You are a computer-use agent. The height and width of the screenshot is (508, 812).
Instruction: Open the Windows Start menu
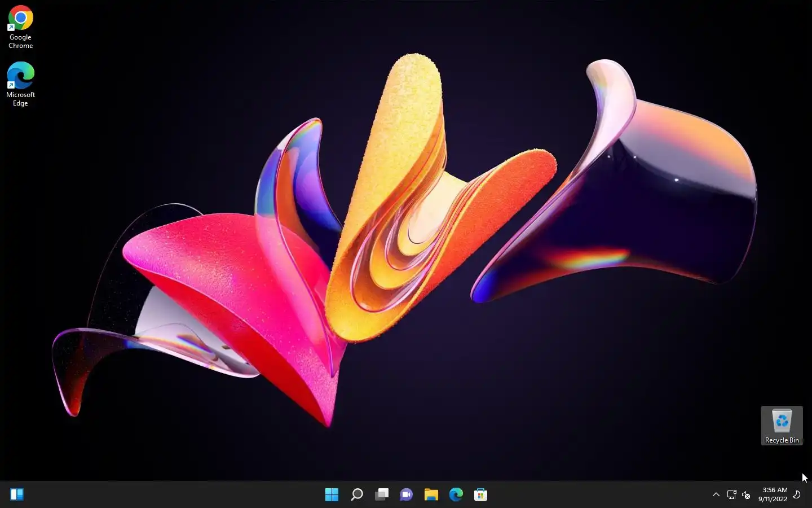[x=332, y=494]
